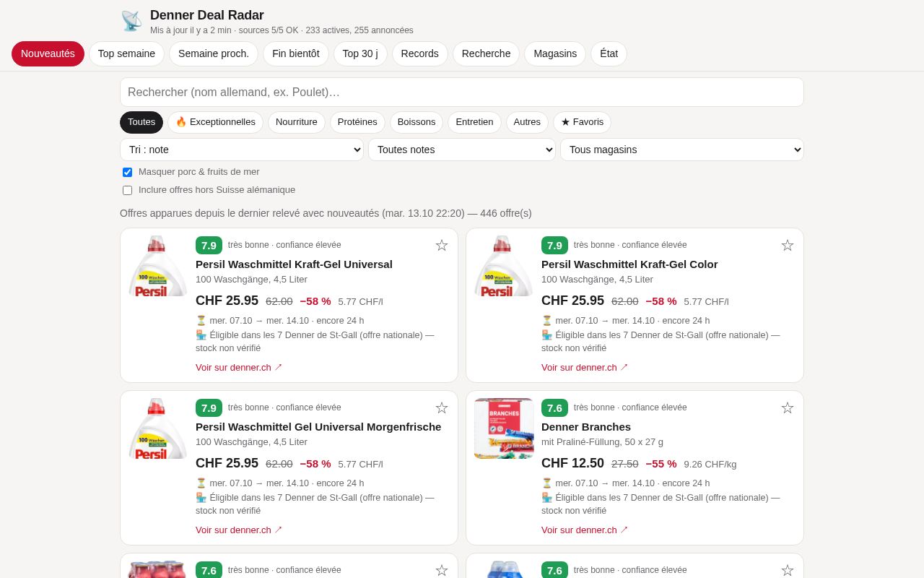Viewport: 924px width, 578px height.
Task: Star Persil Gel Universal Morgenfrische offer
Action: [442, 408]
